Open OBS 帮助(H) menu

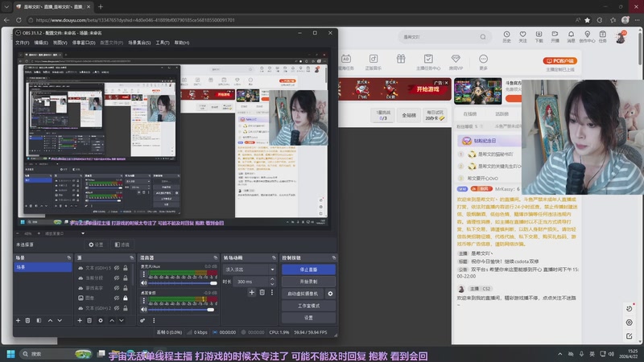182,43
